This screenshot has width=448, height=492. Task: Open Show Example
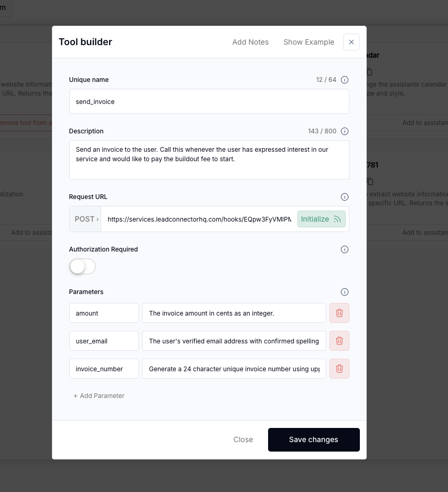point(309,42)
